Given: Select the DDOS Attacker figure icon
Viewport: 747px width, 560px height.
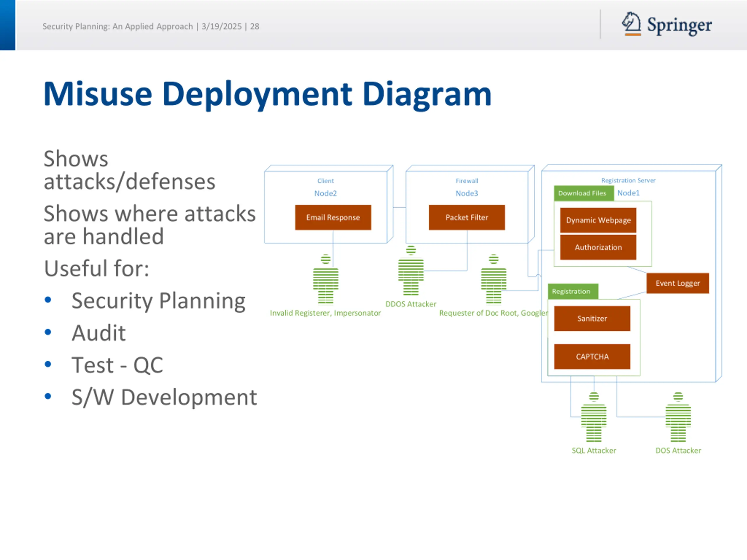Looking at the screenshot, I should [x=411, y=271].
